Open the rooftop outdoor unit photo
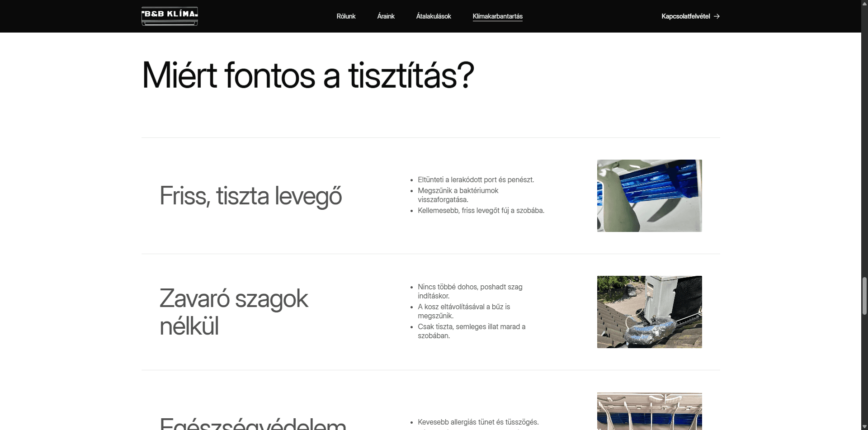Viewport: 868px width, 430px height. pyautogui.click(x=649, y=312)
